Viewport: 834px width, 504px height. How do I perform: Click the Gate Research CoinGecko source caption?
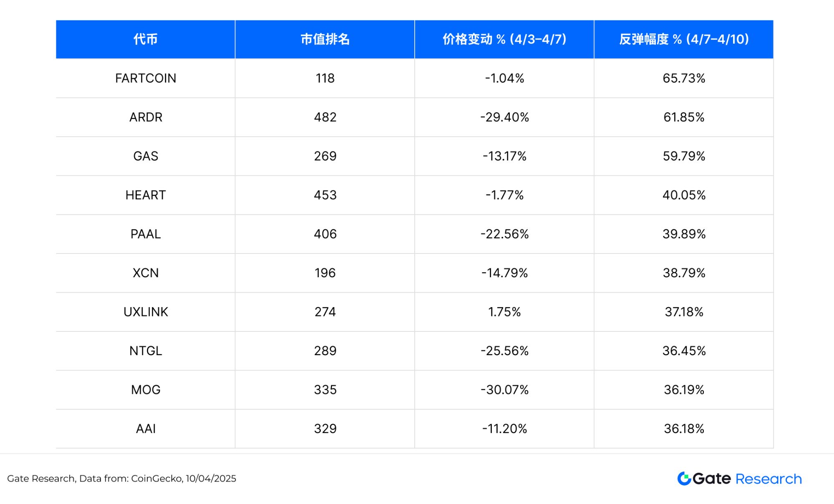click(121, 479)
